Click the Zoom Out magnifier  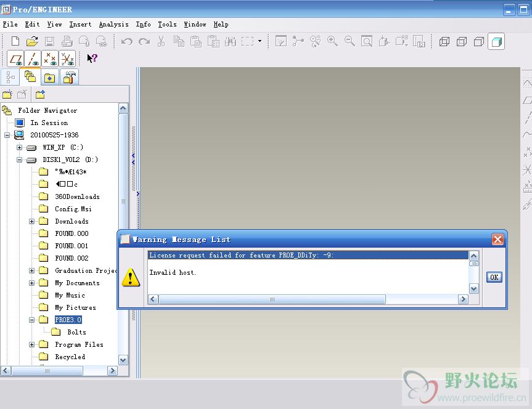click(x=350, y=41)
